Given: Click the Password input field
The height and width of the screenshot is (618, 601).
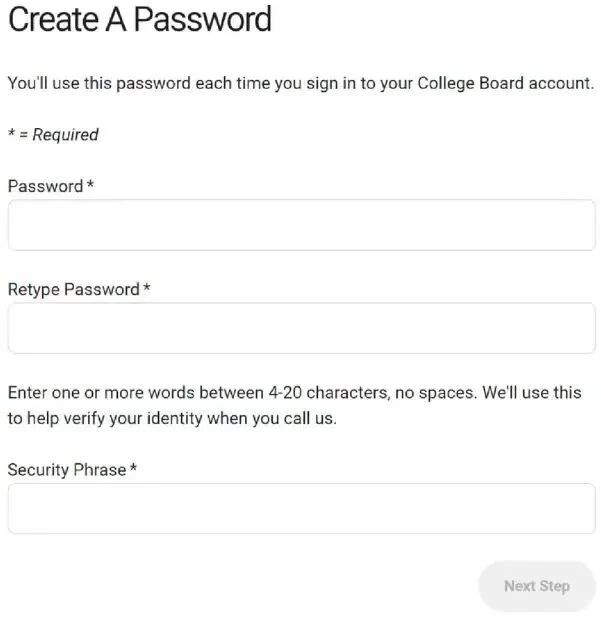Looking at the screenshot, I should (301, 225).
